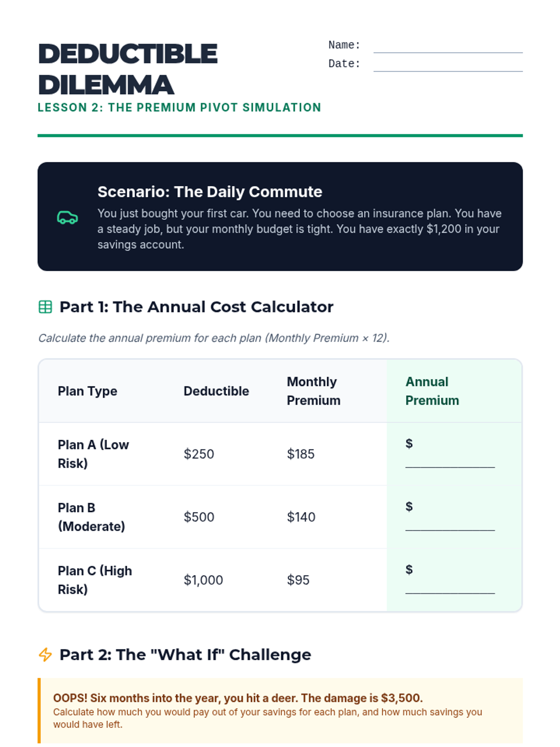
Task: Click the lightning bolt icon beside Part 2
Action: 45,655
